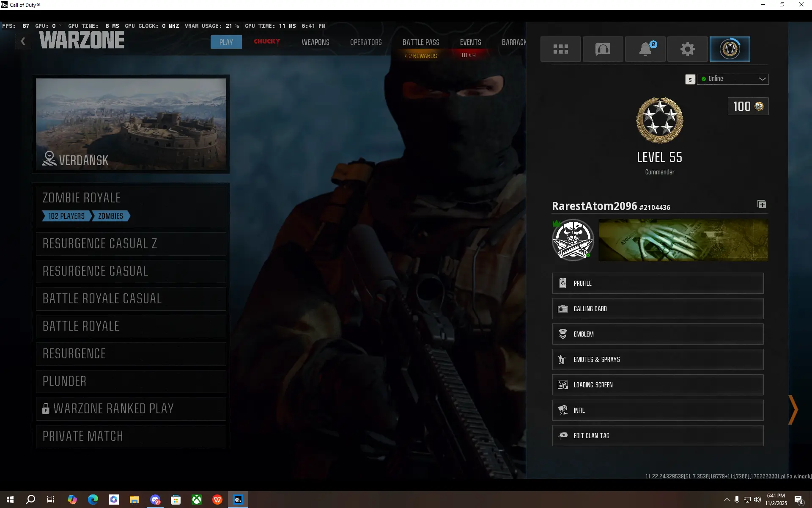Expand the Online status dropdown
The height and width of the screenshot is (508, 812).
click(732, 79)
